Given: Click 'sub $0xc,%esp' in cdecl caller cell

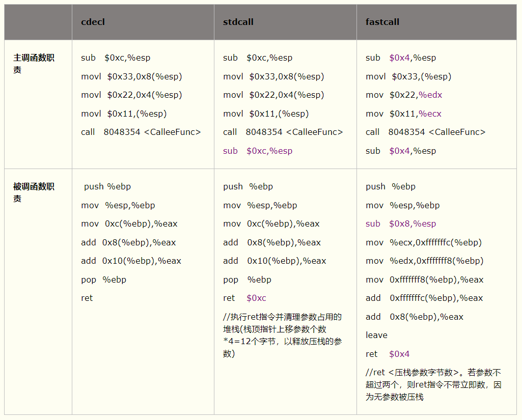Looking at the screenshot, I should click(x=116, y=58).
